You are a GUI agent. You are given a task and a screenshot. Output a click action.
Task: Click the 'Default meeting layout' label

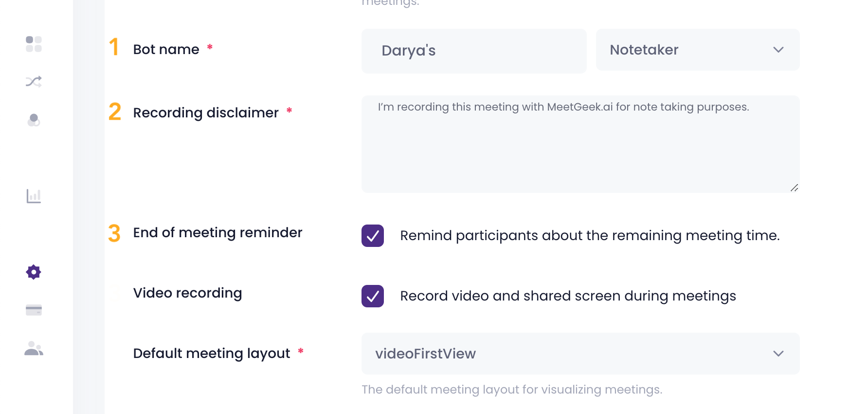211,354
